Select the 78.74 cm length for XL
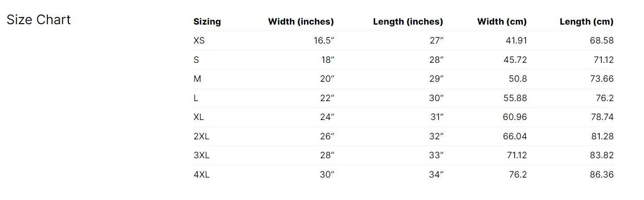 pos(601,117)
